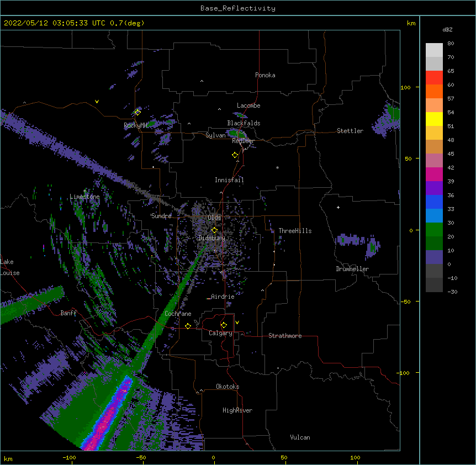Click the yellow diamond marker above Calgary label
476x465 pixels.
coord(224,325)
